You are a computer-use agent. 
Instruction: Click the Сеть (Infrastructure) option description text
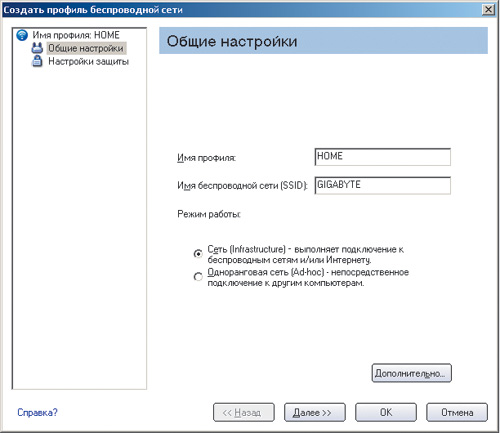coord(306,254)
